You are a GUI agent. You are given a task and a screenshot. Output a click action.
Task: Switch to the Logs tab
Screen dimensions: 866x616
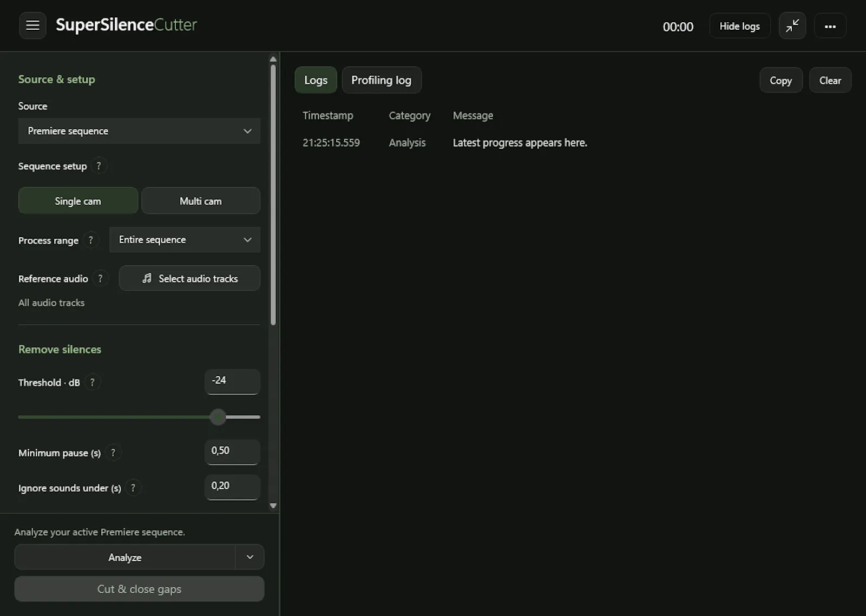pyautogui.click(x=316, y=80)
